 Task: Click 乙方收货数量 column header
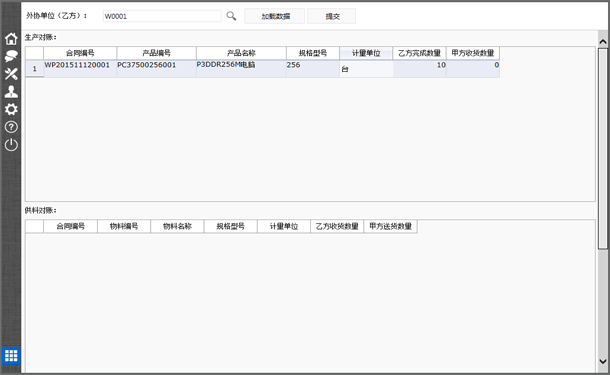pyautogui.click(x=337, y=226)
